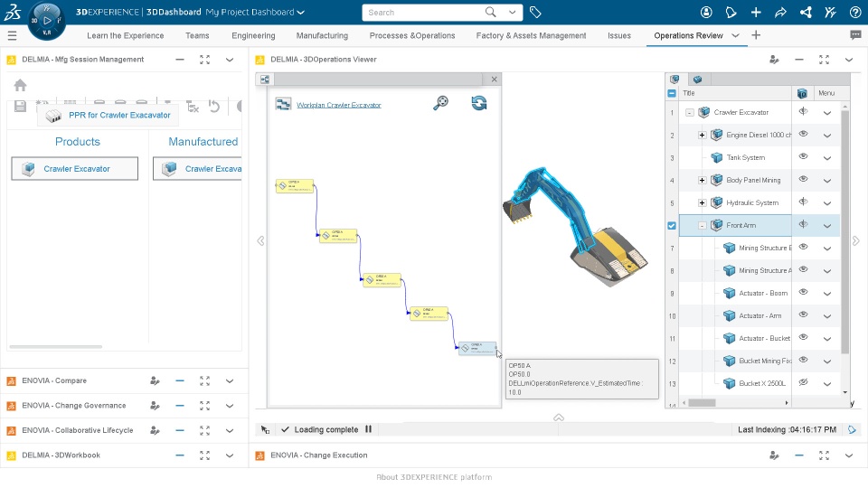
Task: Click the compass play button
Action: point(47,21)
